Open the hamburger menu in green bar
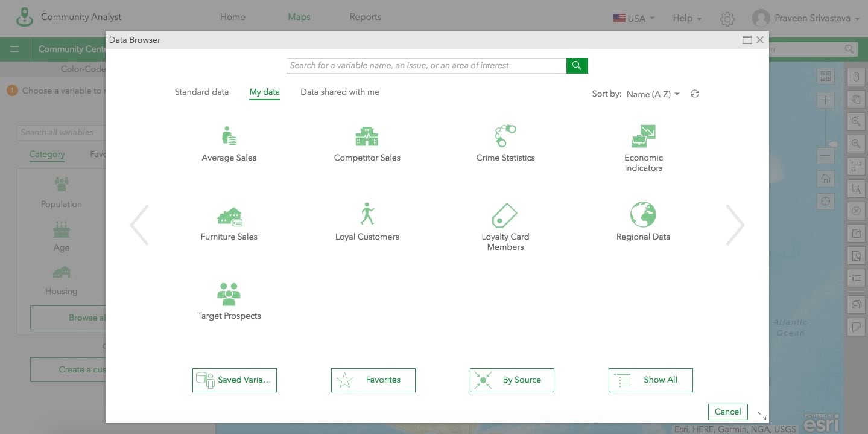This screenshot has width=868, height=434. pyautogui.click(x=14, y=49)
